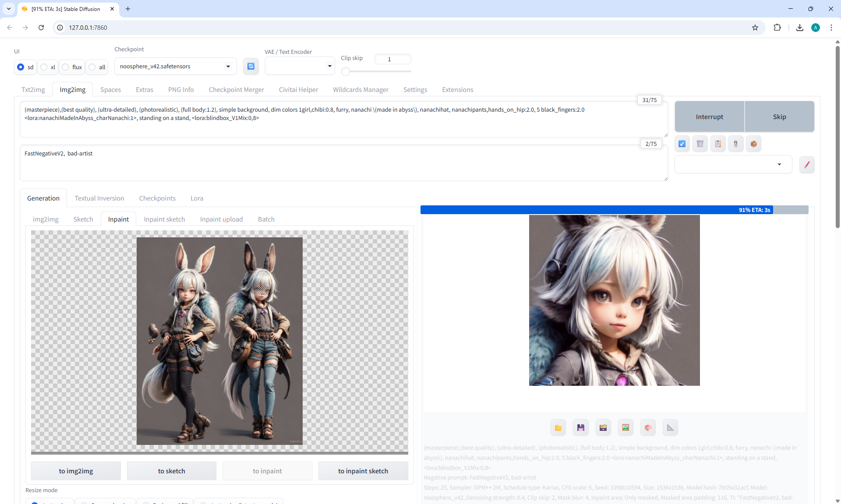Open output folder with yellow folder icon

pos(558,427)
